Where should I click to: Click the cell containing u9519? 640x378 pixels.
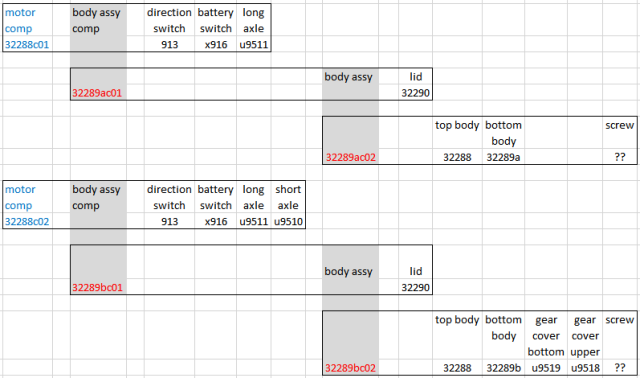pos(546,368)
